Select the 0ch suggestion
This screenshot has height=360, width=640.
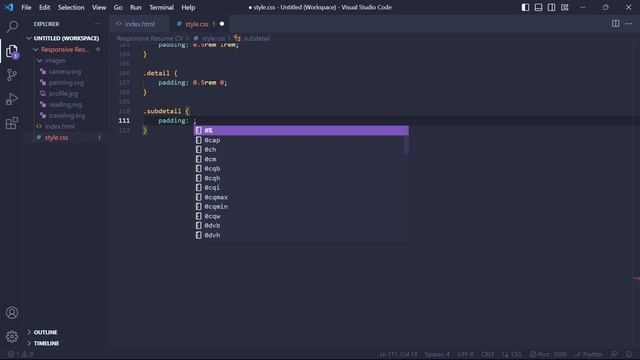301,150
